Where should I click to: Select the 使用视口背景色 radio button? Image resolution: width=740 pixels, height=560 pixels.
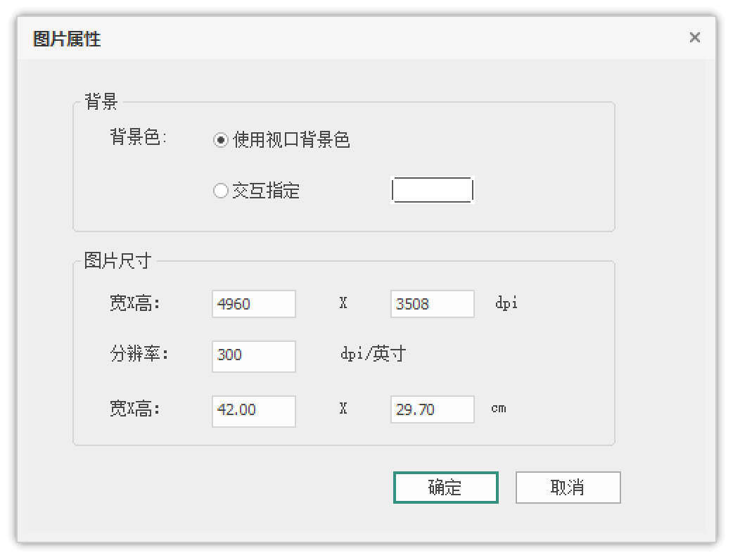pyautogui.click(x=221, y=141)
